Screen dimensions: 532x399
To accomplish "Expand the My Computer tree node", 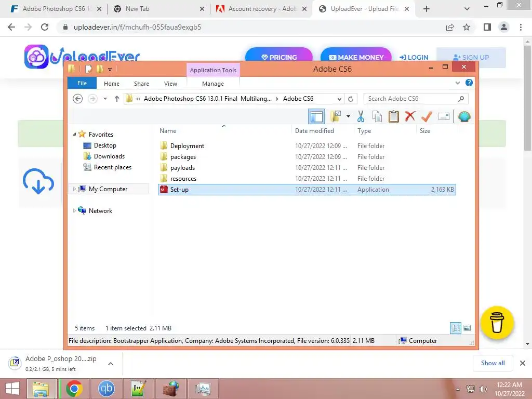I will [74, 189].
